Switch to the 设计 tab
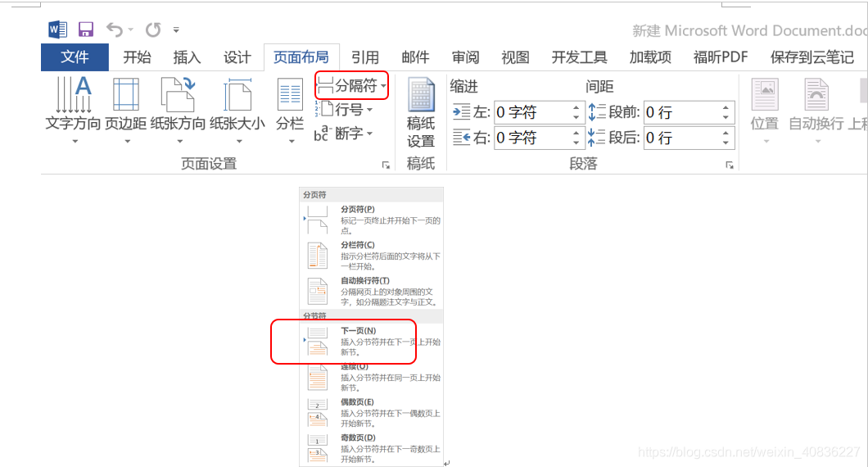868x467 pixels. point(237,57)
